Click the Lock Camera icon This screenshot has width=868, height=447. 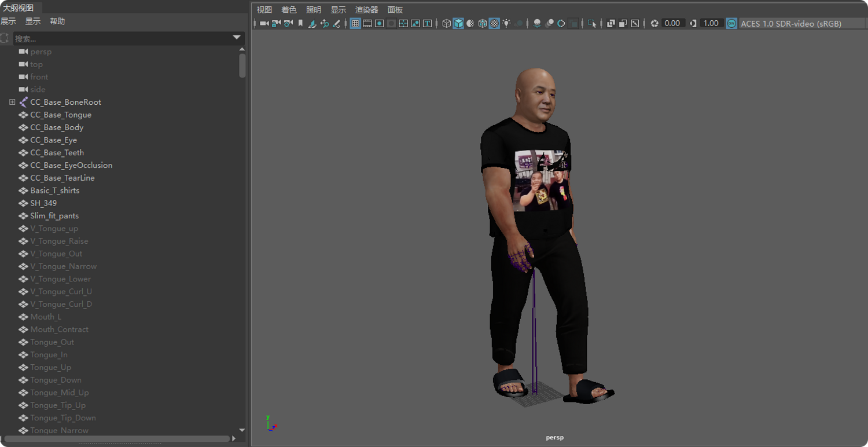coord(276,24)
